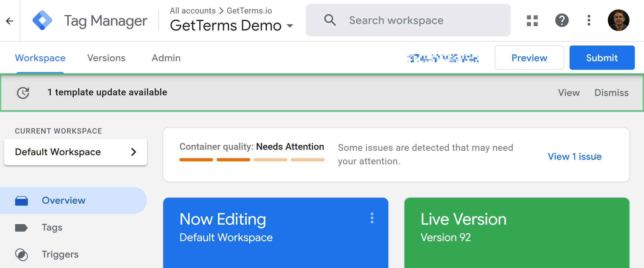Open the View 1 issue link
The image size is (644, 268).
coord(575,156)
